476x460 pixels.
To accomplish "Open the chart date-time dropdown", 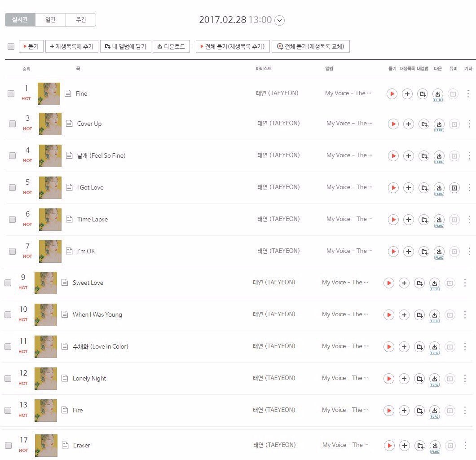I will tap(280, 20).
